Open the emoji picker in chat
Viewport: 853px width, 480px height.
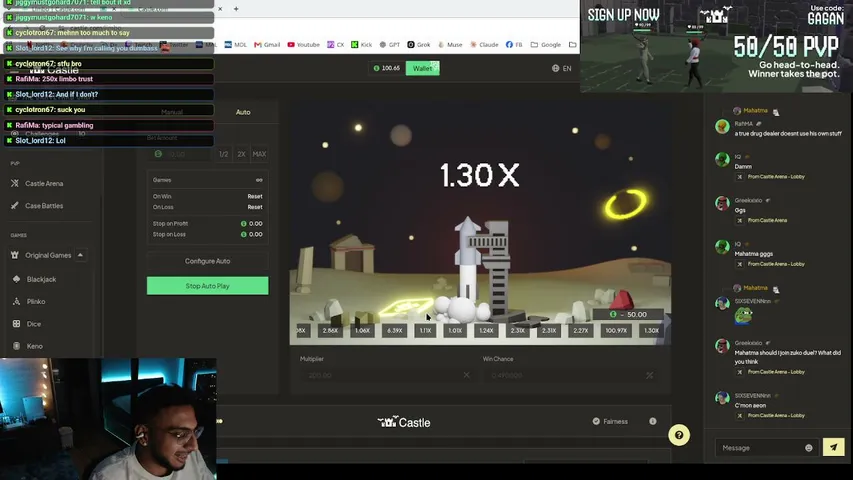pyautogui.click(x=809, y=448)
